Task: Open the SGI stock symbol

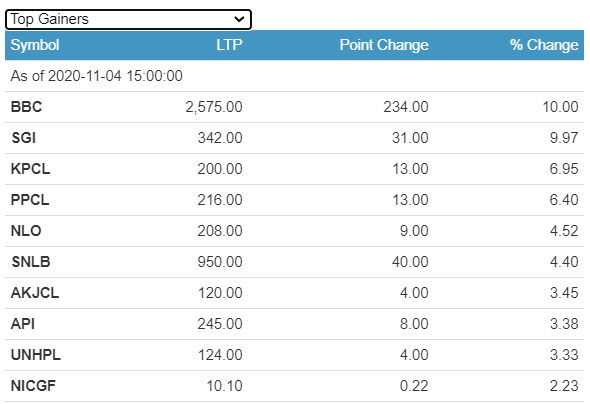Action: pos(24,138)
